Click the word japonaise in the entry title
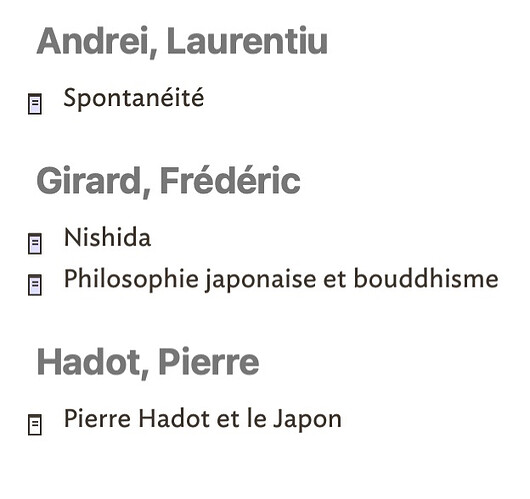This screenshot has height=499, width=530. (261, 280)
